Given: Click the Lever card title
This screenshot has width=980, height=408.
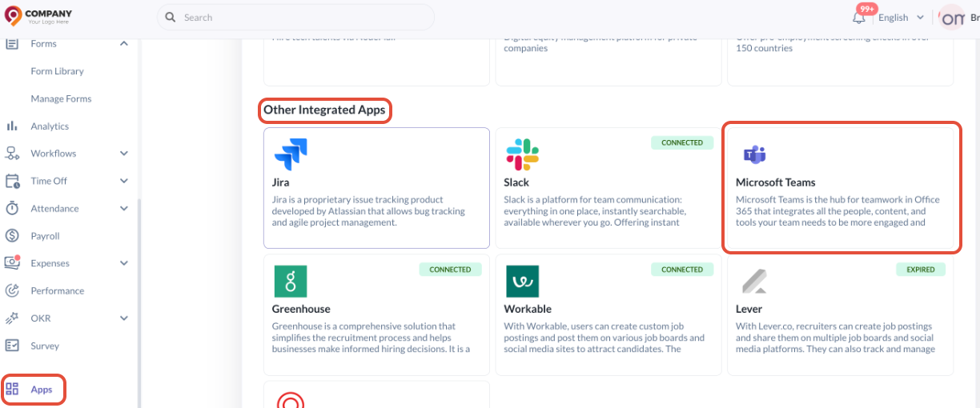Looking at the screenshot, I should click(x=749, y=309).
